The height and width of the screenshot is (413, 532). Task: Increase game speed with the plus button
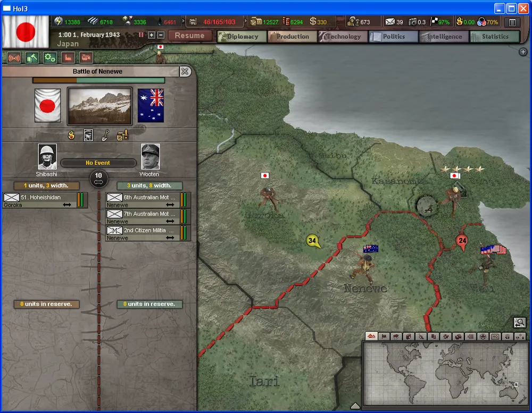[x=151, y=35]
